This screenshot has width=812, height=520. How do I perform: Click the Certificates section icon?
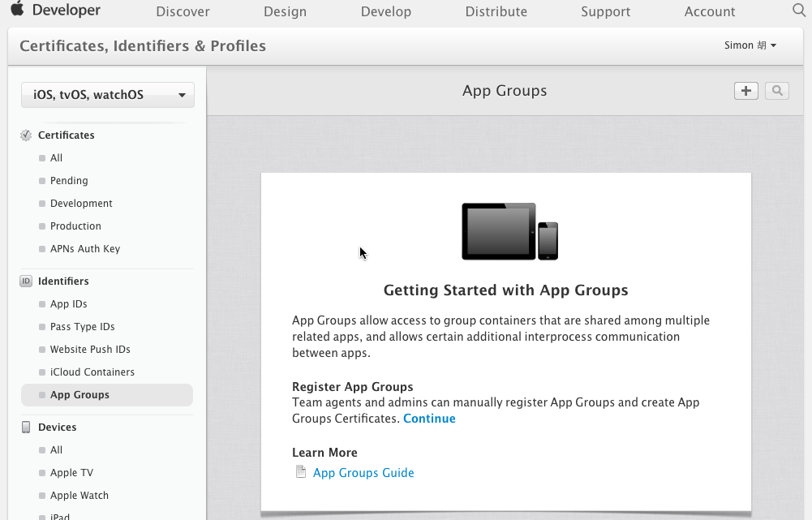tap(26, 135)
